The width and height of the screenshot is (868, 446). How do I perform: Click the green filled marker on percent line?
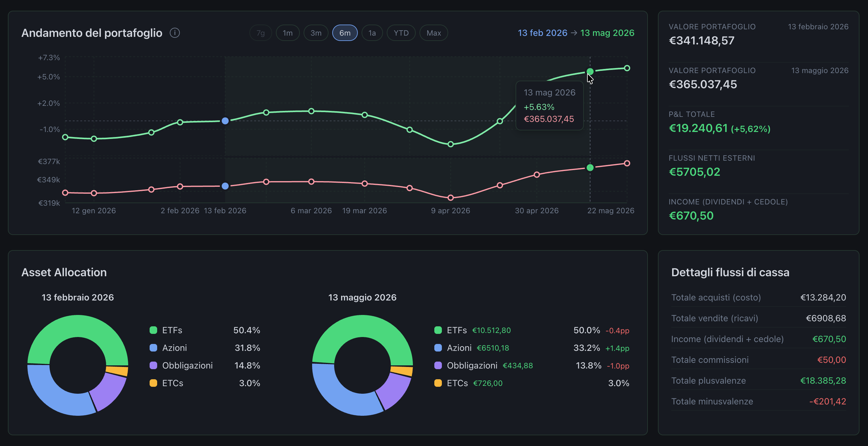coord(590,72)
